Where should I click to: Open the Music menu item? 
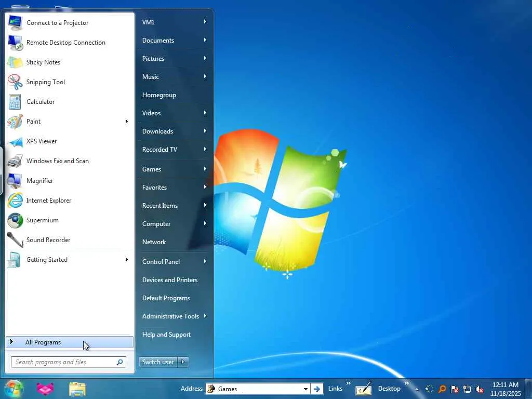(x=175, y=77)
